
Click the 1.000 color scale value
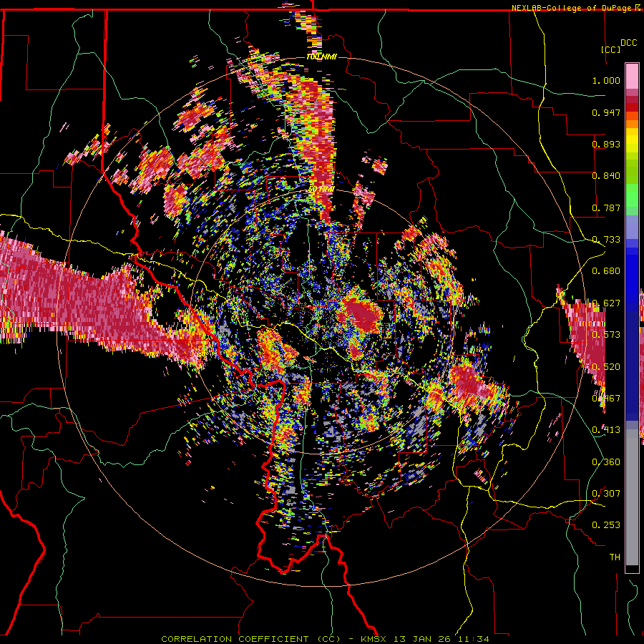[x=606, y=80]
